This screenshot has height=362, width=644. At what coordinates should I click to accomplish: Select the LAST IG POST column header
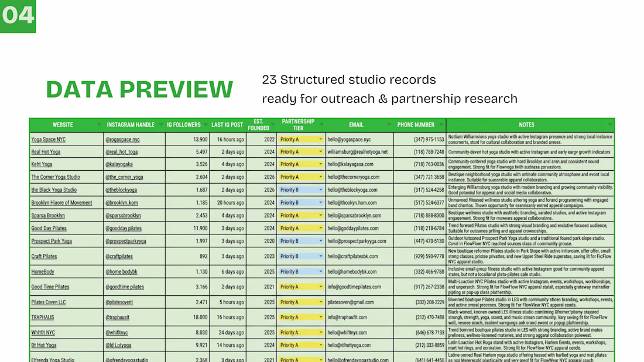pos(227,125)
